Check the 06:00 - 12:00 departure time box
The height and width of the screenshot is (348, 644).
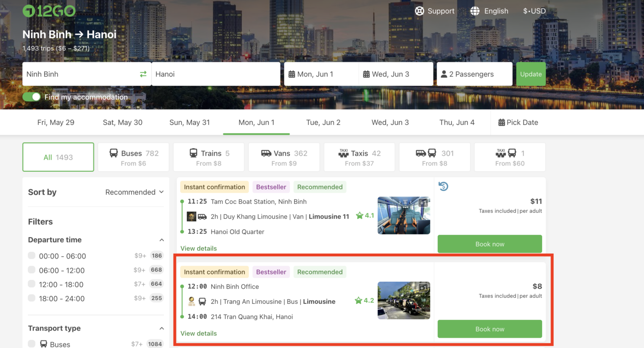[x=32, y=270]
